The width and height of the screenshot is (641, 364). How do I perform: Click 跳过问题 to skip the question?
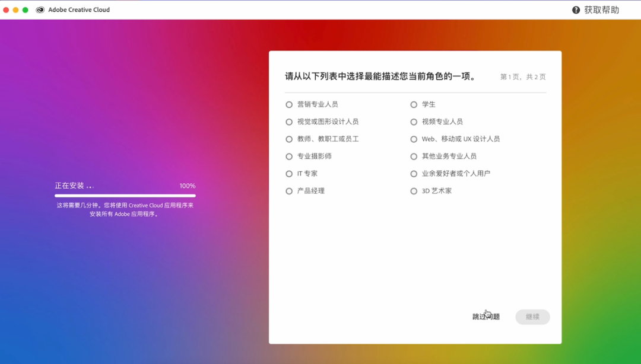[485, 317]
